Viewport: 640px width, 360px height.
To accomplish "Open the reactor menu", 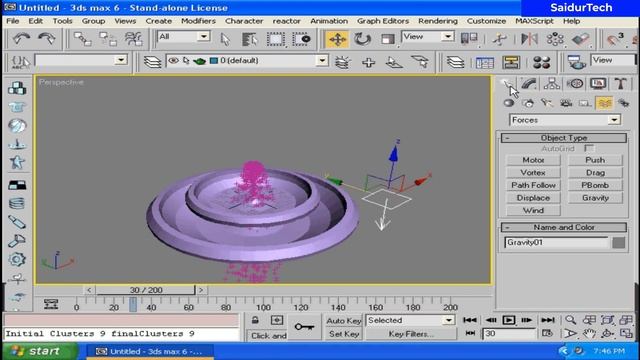I will click(287, 21).
